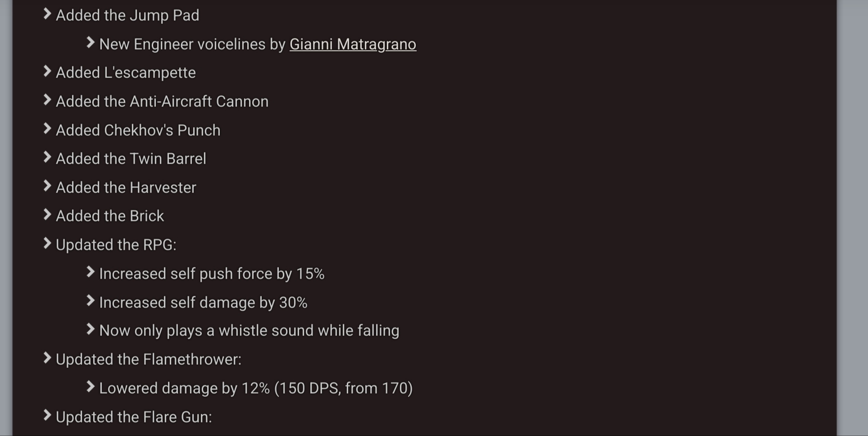
Task: Open the Gianni Matragrano link
Action: 353,44
